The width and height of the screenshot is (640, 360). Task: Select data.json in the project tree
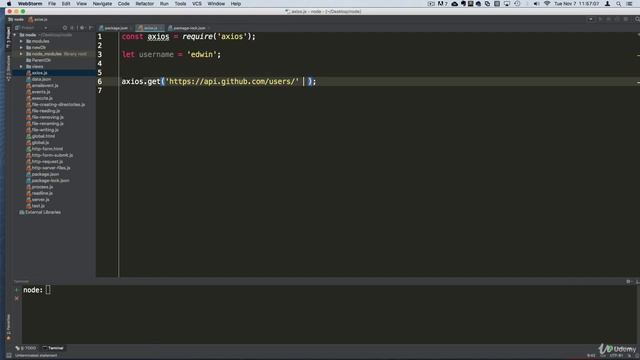pyautogui.click(x=41, y=79)
